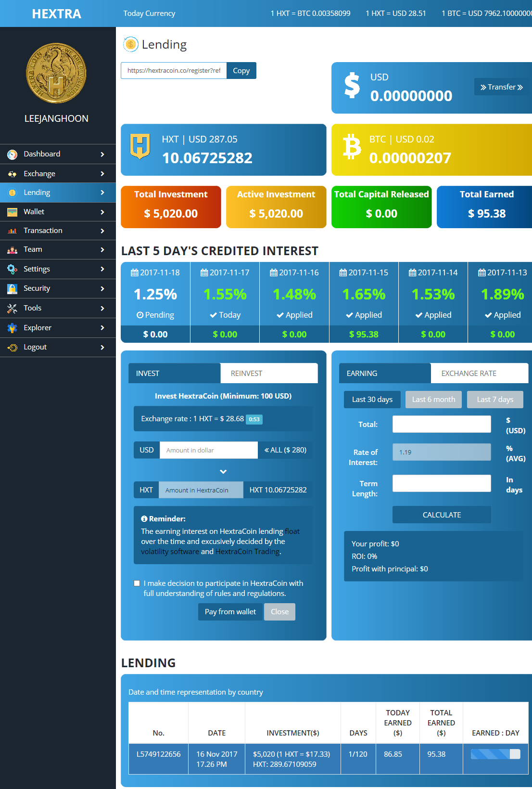
Task: Expand the Exchange menu arrow
Action: click(102, 174)
